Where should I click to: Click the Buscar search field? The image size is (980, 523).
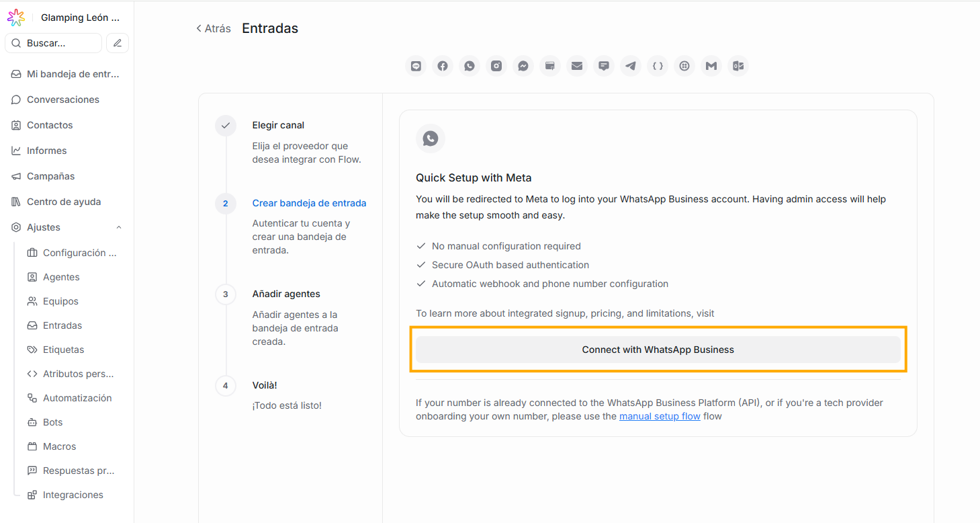pyautogui.click(x=54, y=43)
